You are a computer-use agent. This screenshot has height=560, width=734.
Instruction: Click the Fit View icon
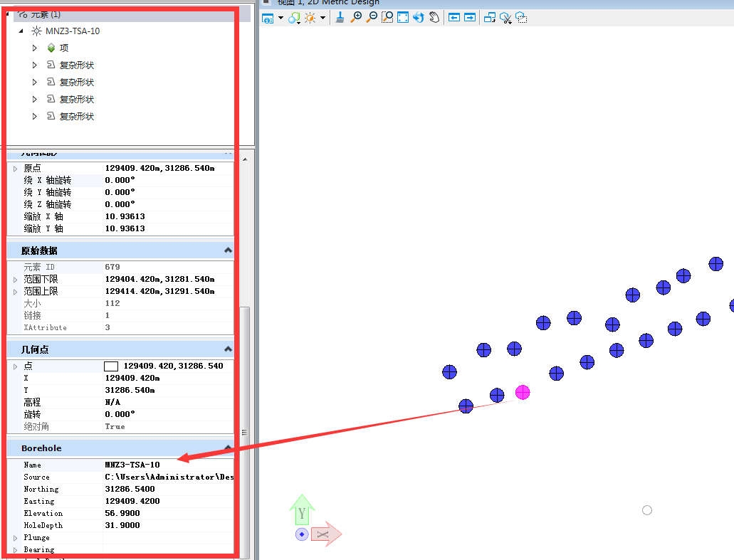(403, 18)
